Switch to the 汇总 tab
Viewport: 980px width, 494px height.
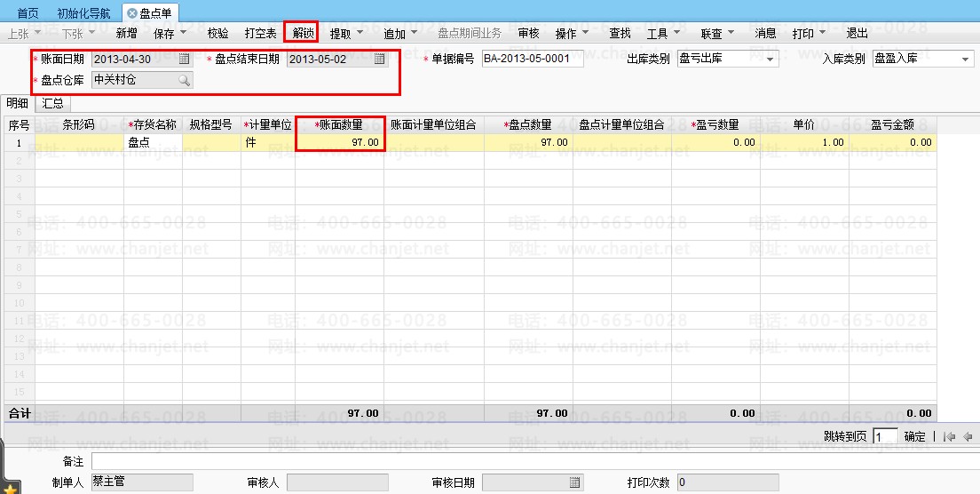pos(52,103)
